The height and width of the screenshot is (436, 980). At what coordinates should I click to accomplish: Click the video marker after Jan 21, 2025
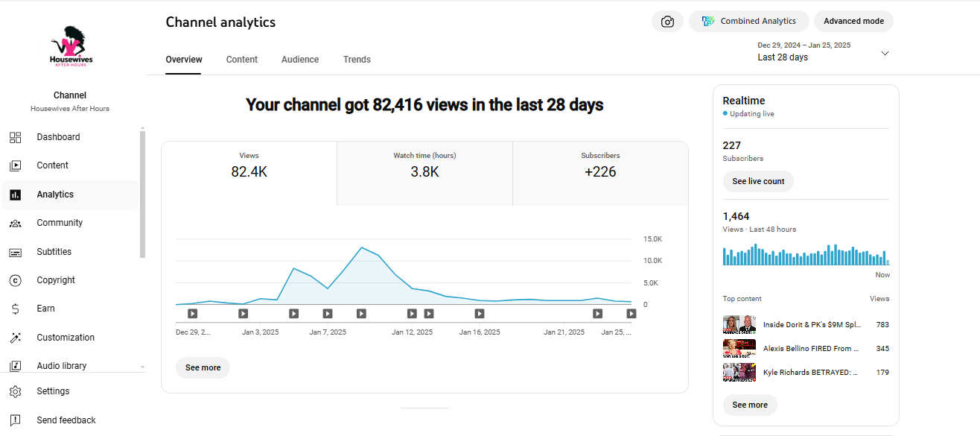(597, 314)
